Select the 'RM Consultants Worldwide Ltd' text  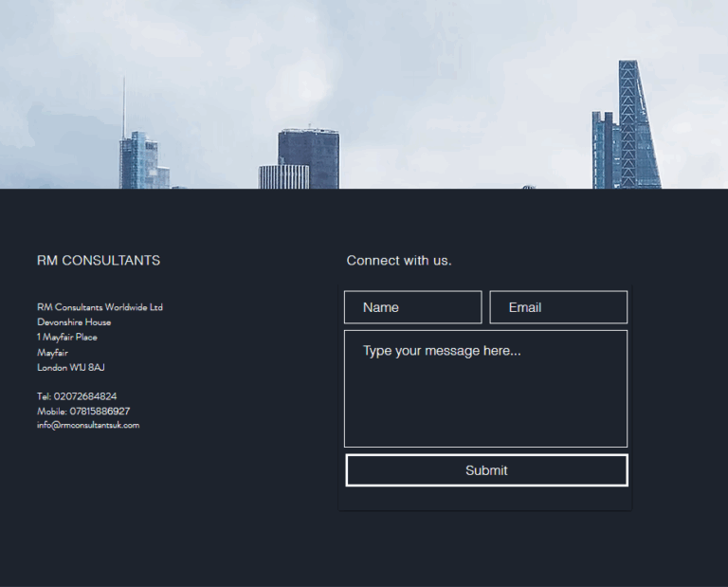(x=100, y=307)
